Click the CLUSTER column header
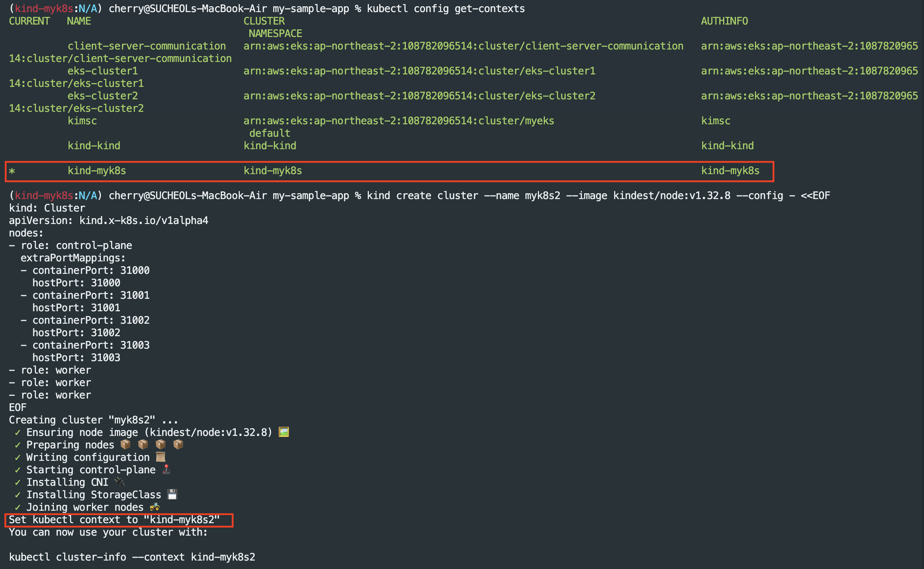 pos(264,21)
